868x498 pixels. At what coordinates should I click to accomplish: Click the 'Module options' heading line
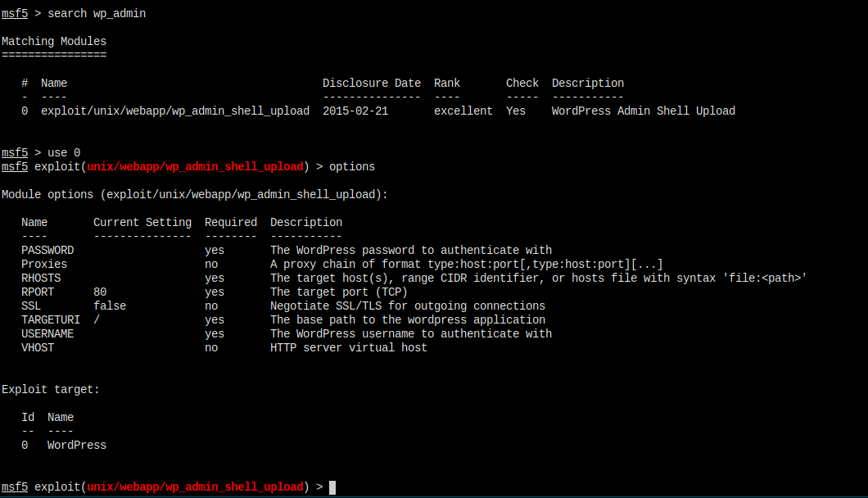[195, 194]
